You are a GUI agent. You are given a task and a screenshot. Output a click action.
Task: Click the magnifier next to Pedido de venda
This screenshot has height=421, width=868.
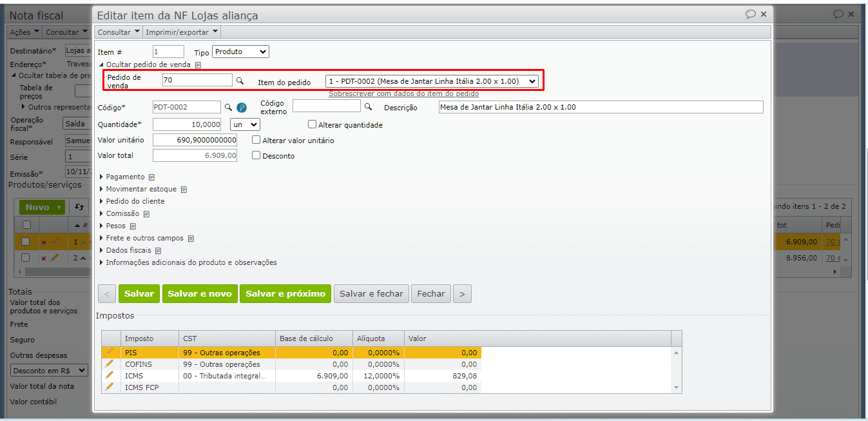240,81
